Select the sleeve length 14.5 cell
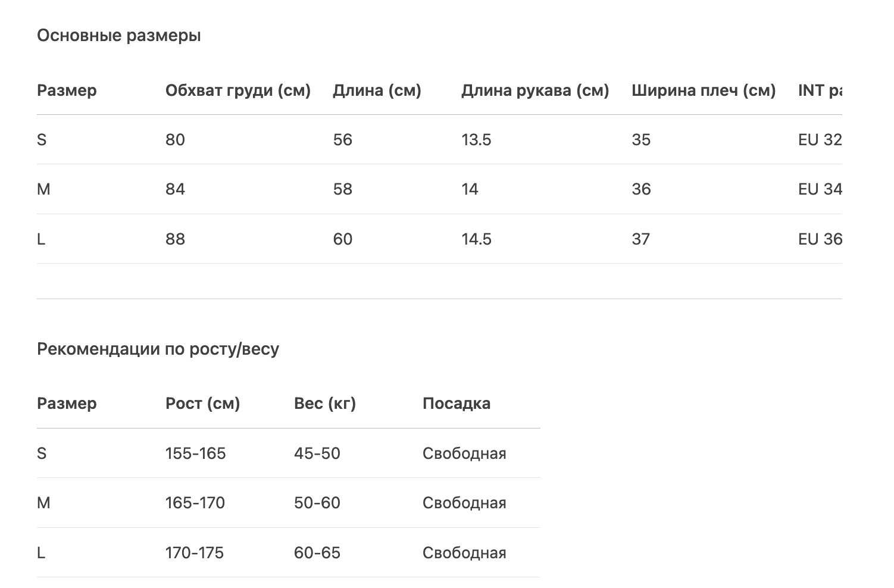 pyautogui.click(x=476, y=239)
